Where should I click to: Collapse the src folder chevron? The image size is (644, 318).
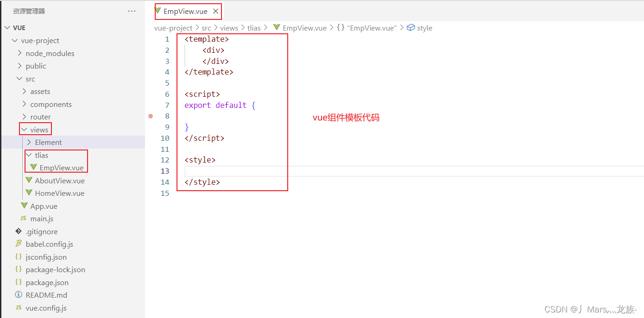pyautogui.click(x=20, y=79)
